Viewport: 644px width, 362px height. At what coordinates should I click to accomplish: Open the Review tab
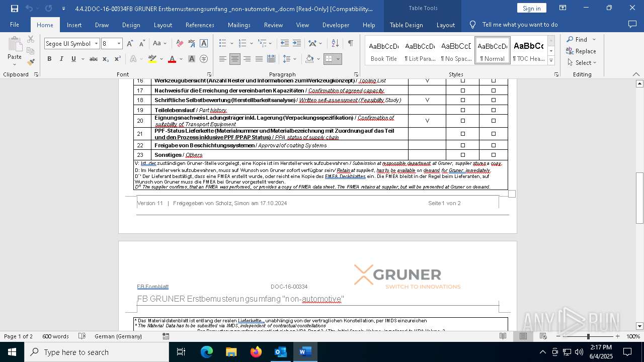coord(273,25)
